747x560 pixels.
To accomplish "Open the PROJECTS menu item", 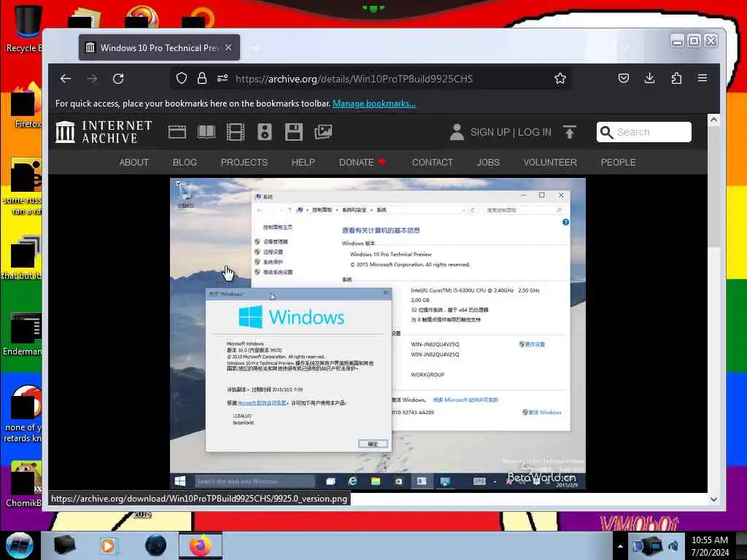I will [x=244, y=163].
